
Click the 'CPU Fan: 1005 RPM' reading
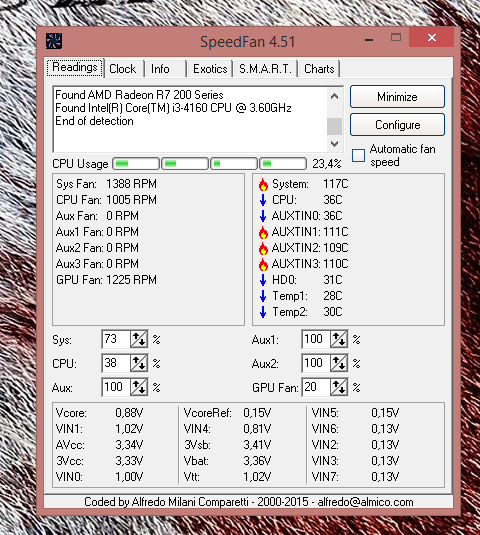click(106, 200)
